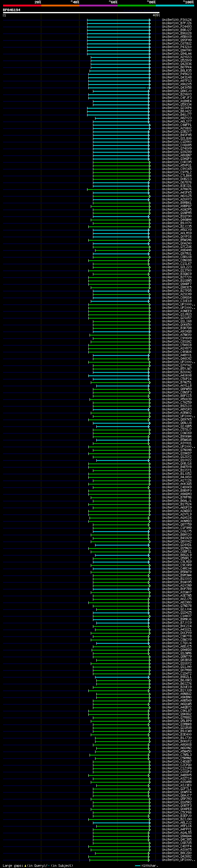Open the UniRef100_P30124 hit

[176, 20]
